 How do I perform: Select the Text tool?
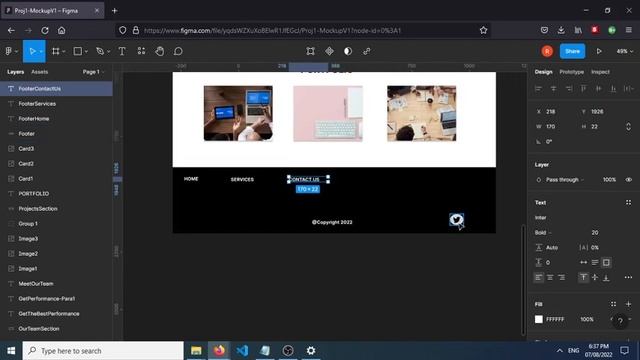pos(122,51)
